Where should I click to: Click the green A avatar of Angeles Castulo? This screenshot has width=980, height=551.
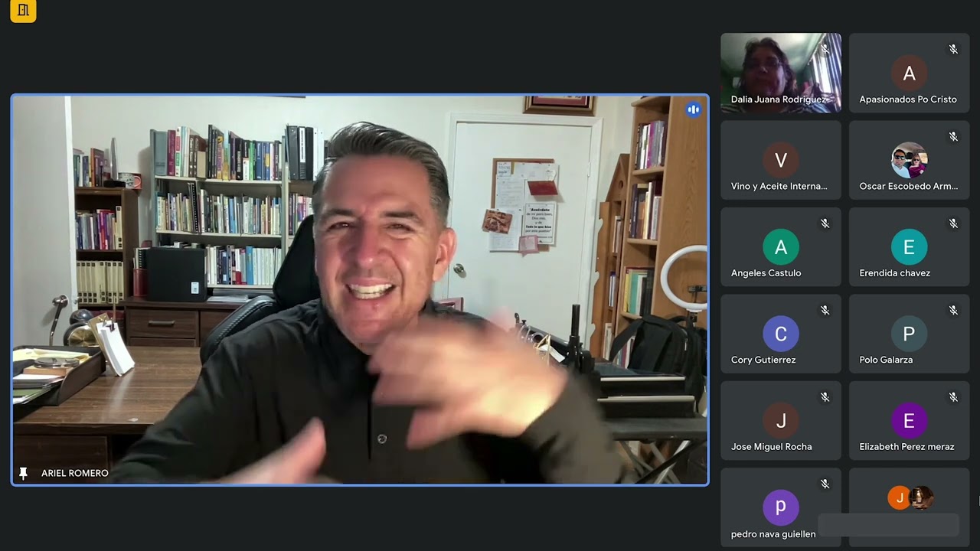pos(781,246)
